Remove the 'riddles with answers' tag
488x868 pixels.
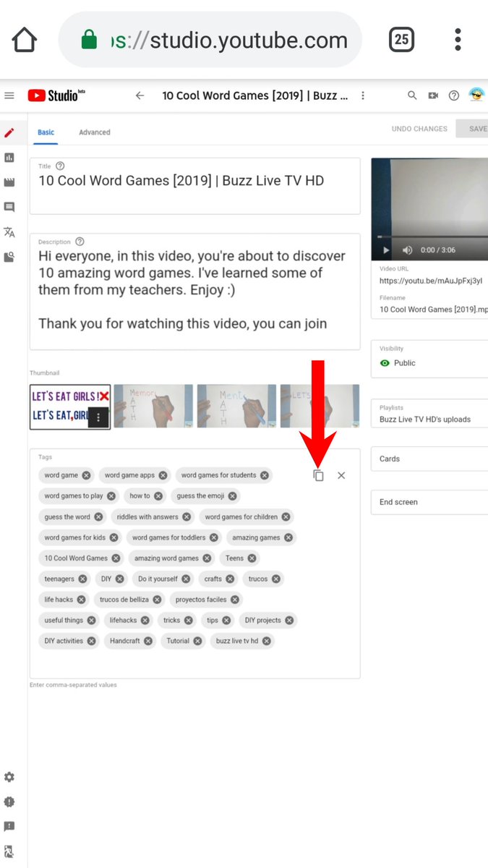tap(187, 516)
